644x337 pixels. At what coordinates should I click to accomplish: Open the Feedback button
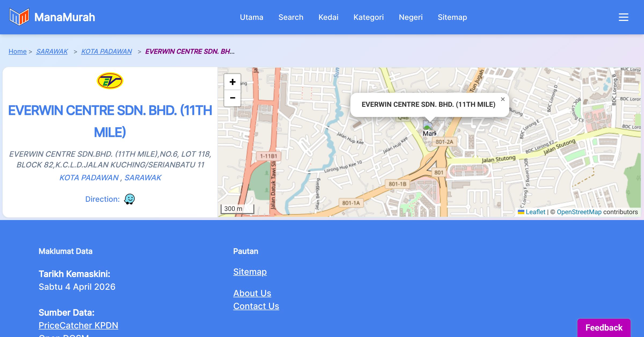coord(604,327)
